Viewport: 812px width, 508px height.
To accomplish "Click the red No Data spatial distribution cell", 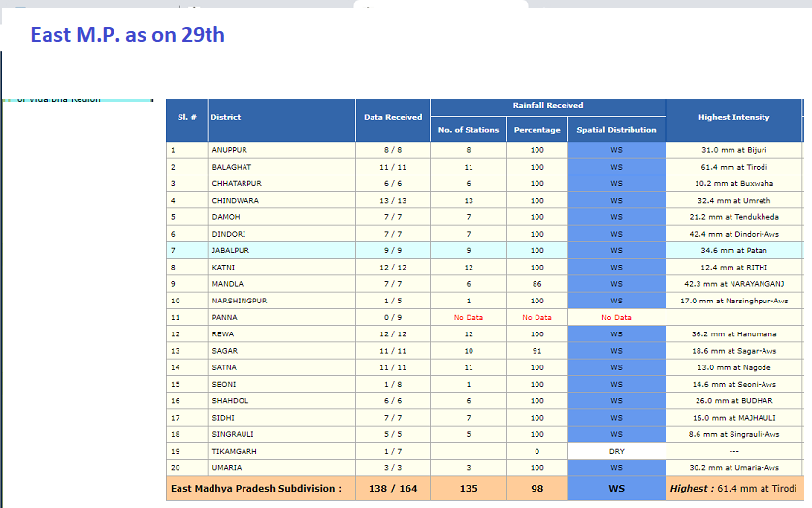I will point(616,318).
